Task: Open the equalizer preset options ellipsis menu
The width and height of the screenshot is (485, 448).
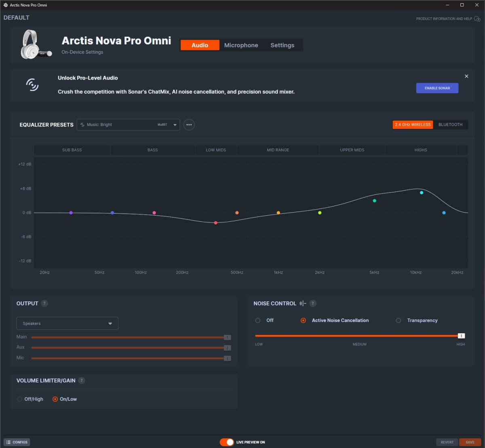Action: (x=189, y=125)
